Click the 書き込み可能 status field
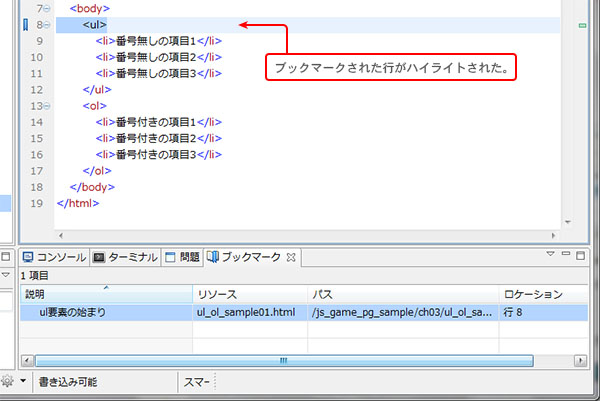This screenshot has width=600, height=401. (x=68, y=382)
